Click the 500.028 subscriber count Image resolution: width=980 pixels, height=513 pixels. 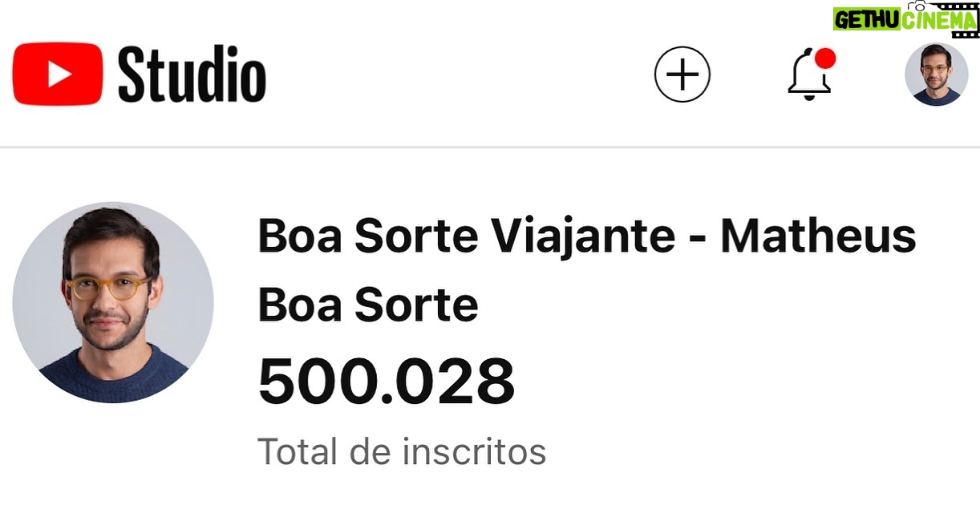click(386, 382)
